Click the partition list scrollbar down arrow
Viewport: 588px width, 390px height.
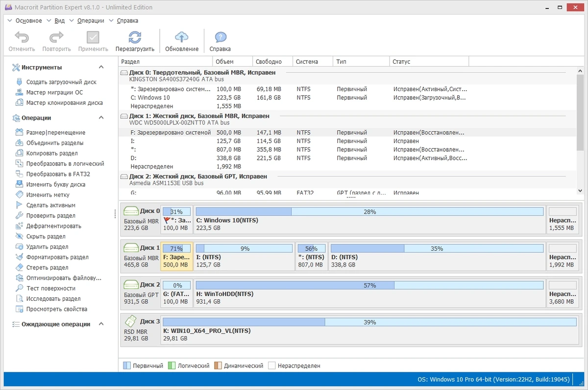pos(580,191)
